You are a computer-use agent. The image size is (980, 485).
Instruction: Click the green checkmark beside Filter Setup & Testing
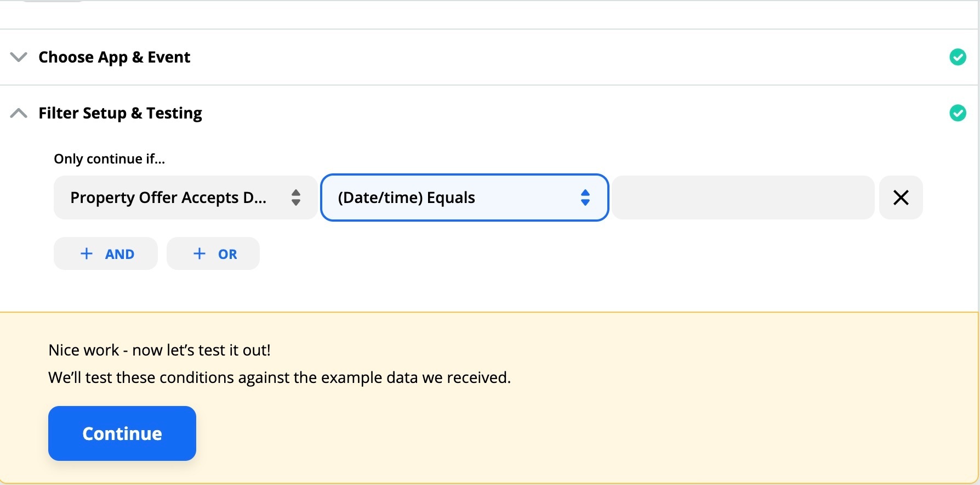click(958, 113)
